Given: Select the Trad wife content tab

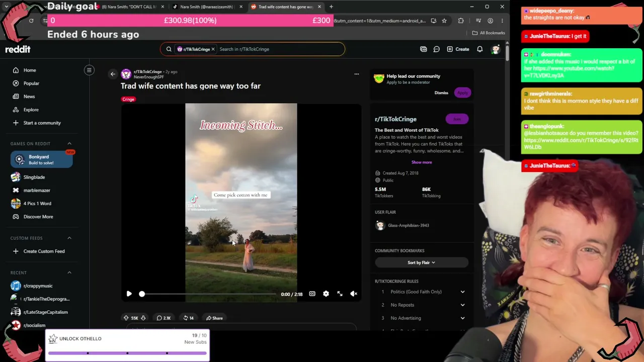Looking at the screenshot, I should click(285, 7).
